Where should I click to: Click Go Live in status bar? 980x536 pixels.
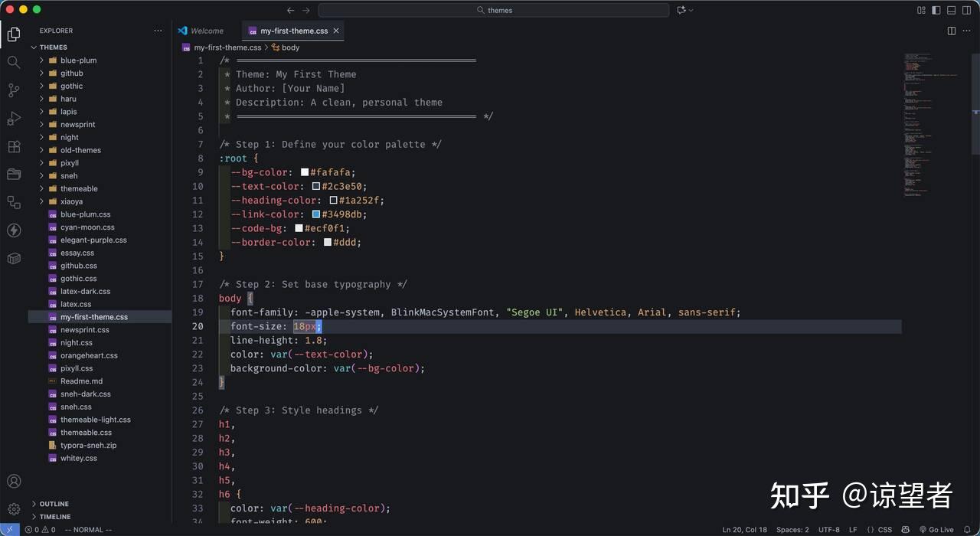pyautogui.click(x=936, y=529)
